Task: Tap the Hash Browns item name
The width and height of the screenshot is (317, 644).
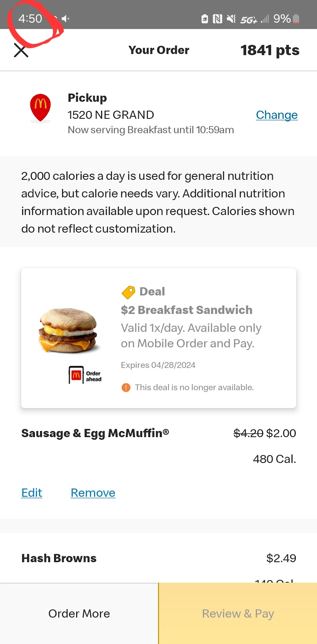Action: click(59, 558)
